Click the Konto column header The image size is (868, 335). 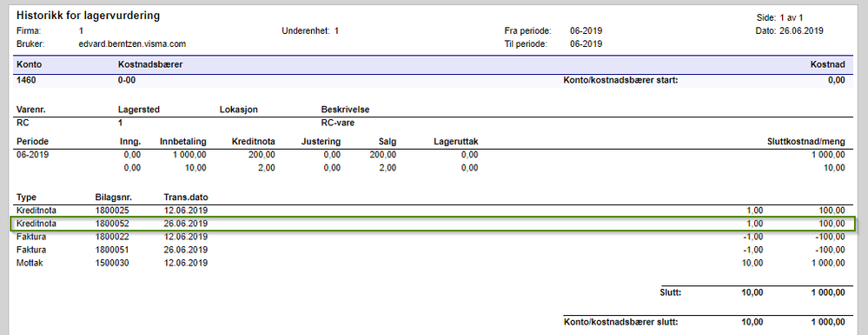[x=29, y=65]
